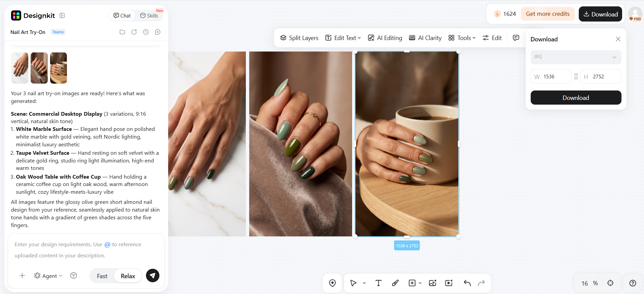Open the velvet surface thumbnail in chat
The width and height of the screenshot is (644, 294).
(x=39, y=68)
